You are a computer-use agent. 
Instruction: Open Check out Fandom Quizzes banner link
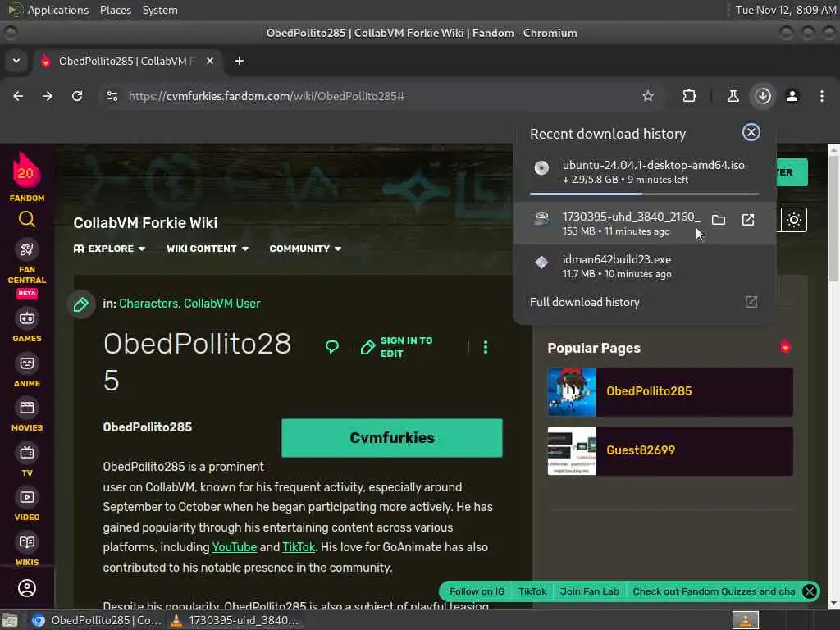[x=714, y=591]
